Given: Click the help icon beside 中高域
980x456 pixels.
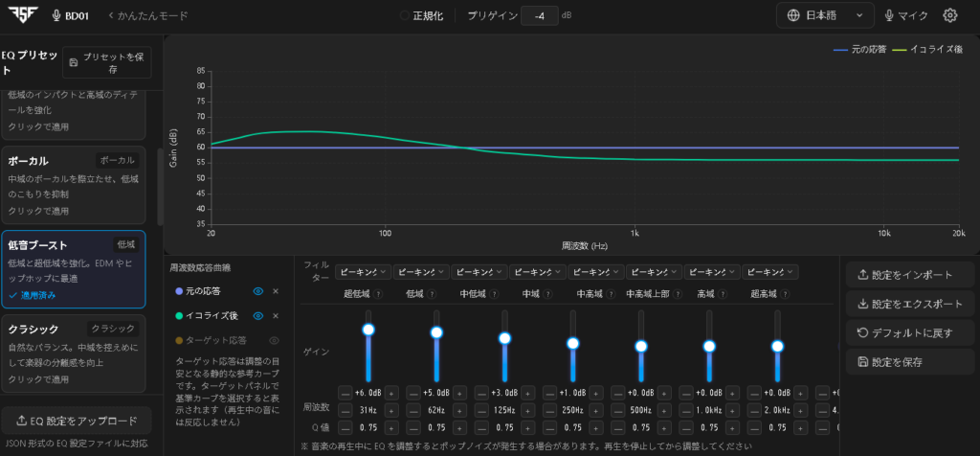Looking at the screenshot, I should 611,294.
